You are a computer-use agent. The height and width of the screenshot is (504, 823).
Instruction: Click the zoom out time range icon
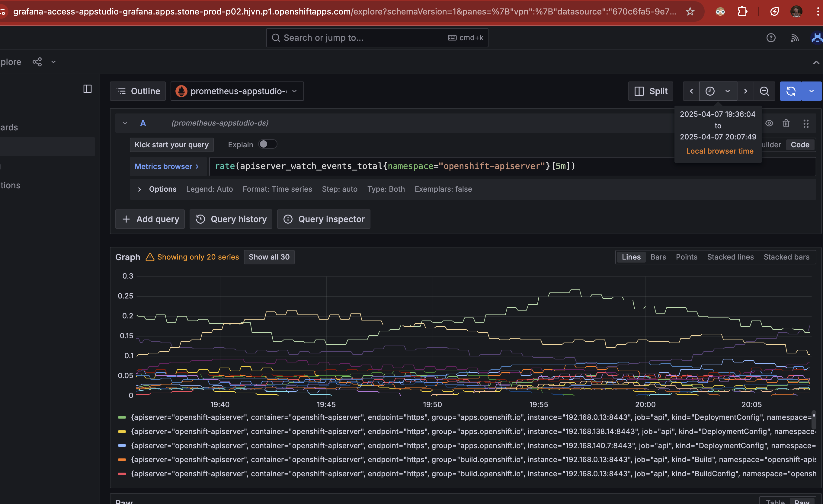pyautogui.click(x=764, y=91)
